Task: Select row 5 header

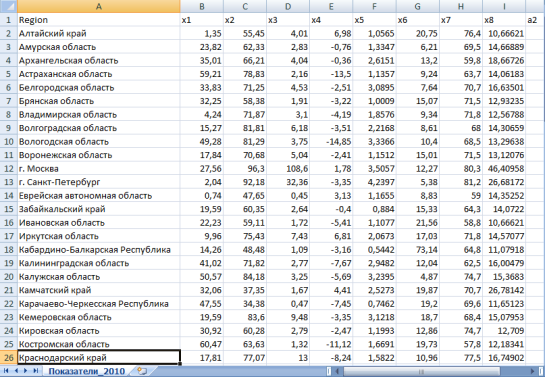Action: tap(8, 74)
